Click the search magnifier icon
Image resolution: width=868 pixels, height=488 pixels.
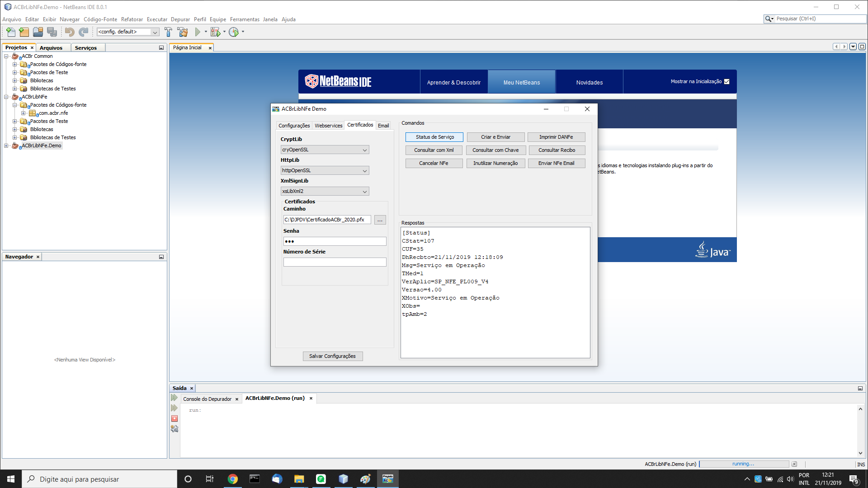(x=769, y=19)
